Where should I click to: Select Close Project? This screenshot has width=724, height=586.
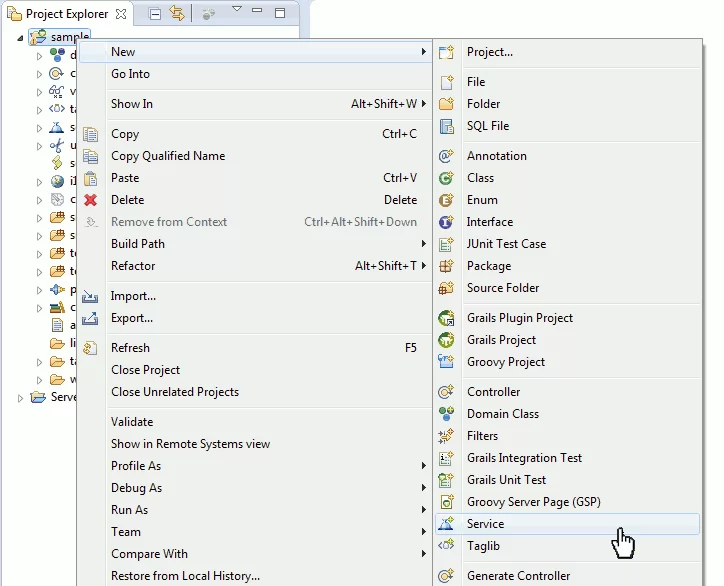point(255,370)
